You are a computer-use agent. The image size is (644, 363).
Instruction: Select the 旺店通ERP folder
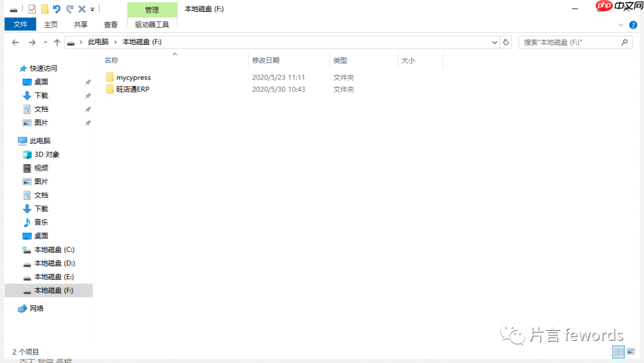tap(132, 89)
